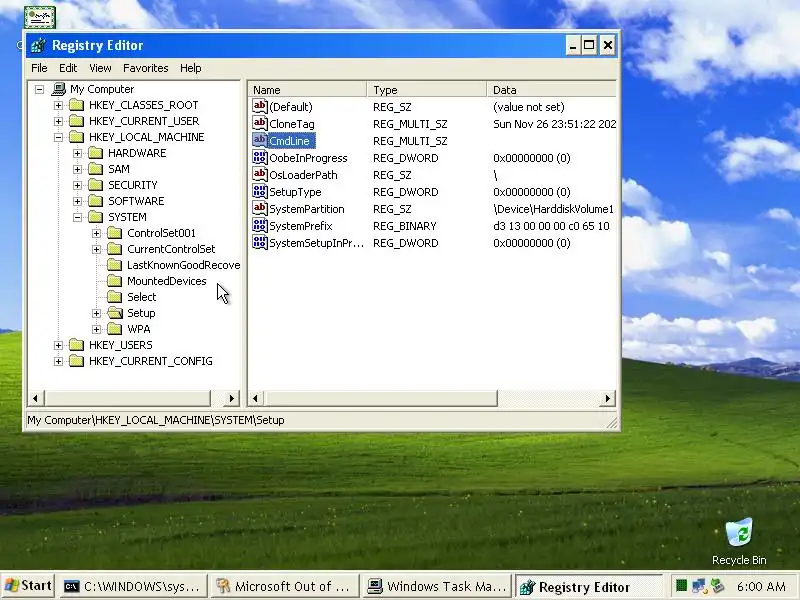Click the string icon beside (Default)
The height and width of the screenshot is (600, 800).
tap(260, 106)
